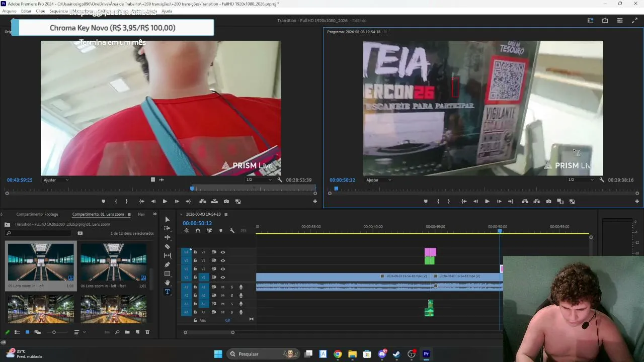The height and width of the screenshot is (362, 644).
Task: Play the Program monitor
Action: pos(487,202)
